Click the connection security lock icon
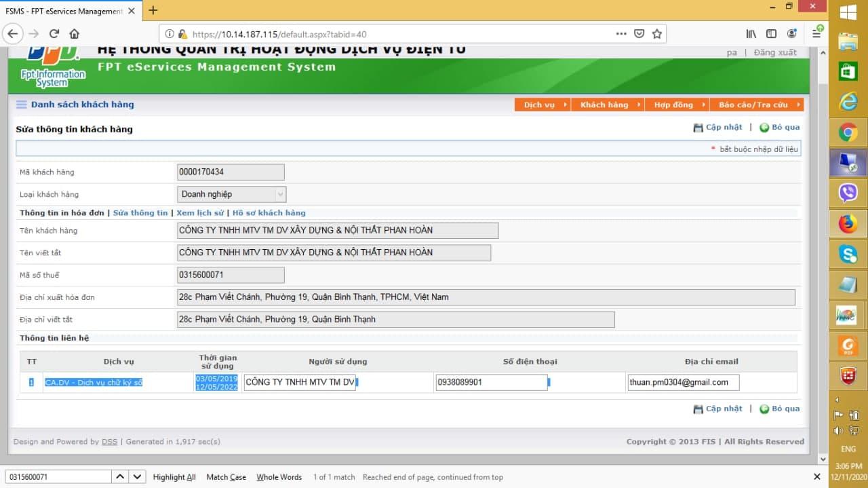This screenshot has width=868, height=488. tap(182, 33)
